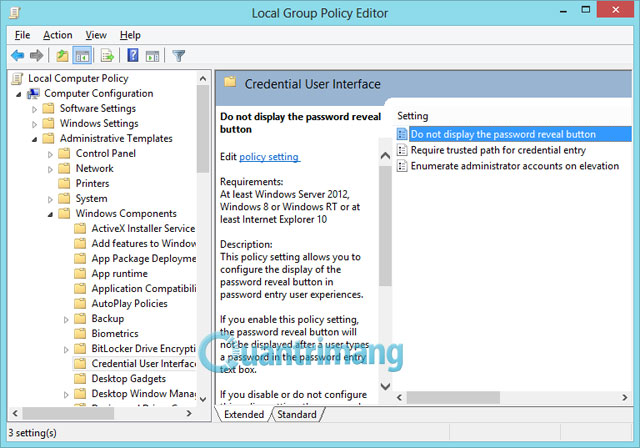
Task: Toggle the Show/Hide Action Pane icon
Action: [152, 56]
